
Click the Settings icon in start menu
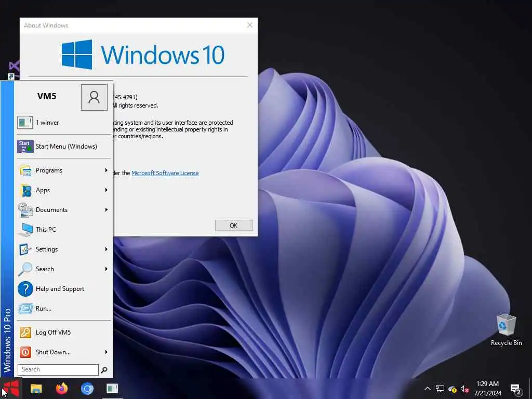[x=25, y=249]
